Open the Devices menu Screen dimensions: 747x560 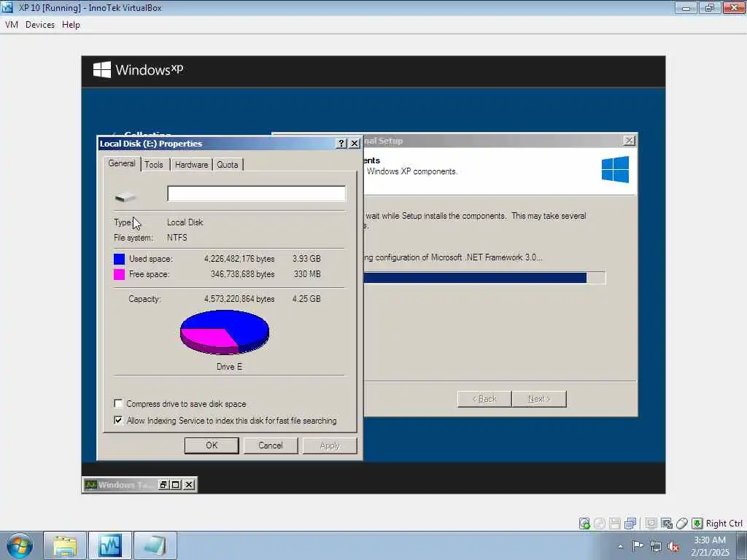point(40,25)
